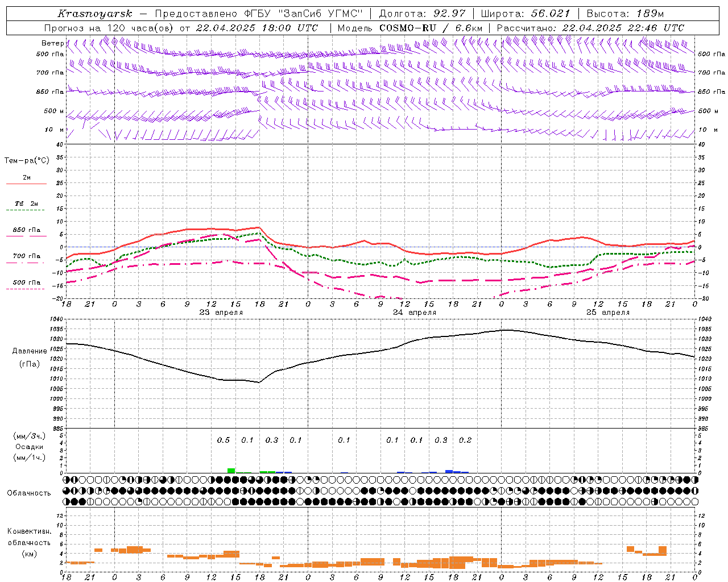Click the elevation text Высота: 189м
The height and width of the screenshot is (582, 728).
[625, 14]
